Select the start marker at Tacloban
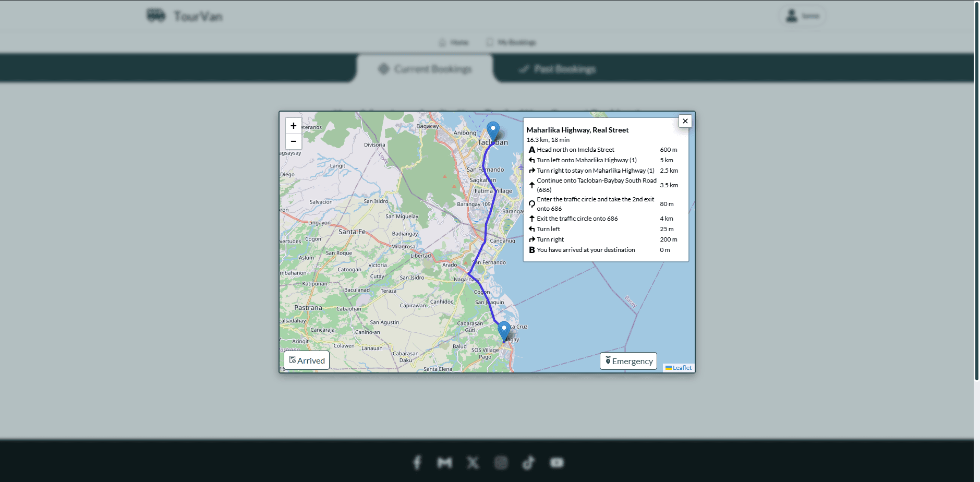 493,130
